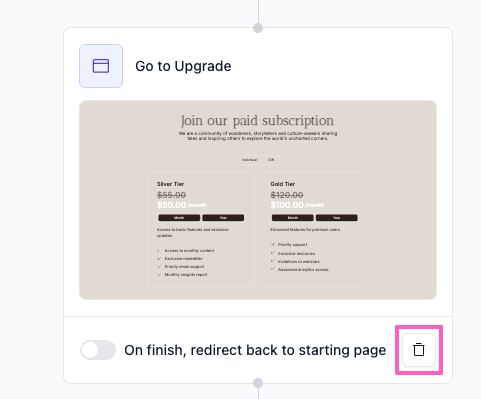This screenshot has height=399, width=481.
Task: Click the $50.00/month Silver price
Action: pyautogui.click(x=182, y=205)
